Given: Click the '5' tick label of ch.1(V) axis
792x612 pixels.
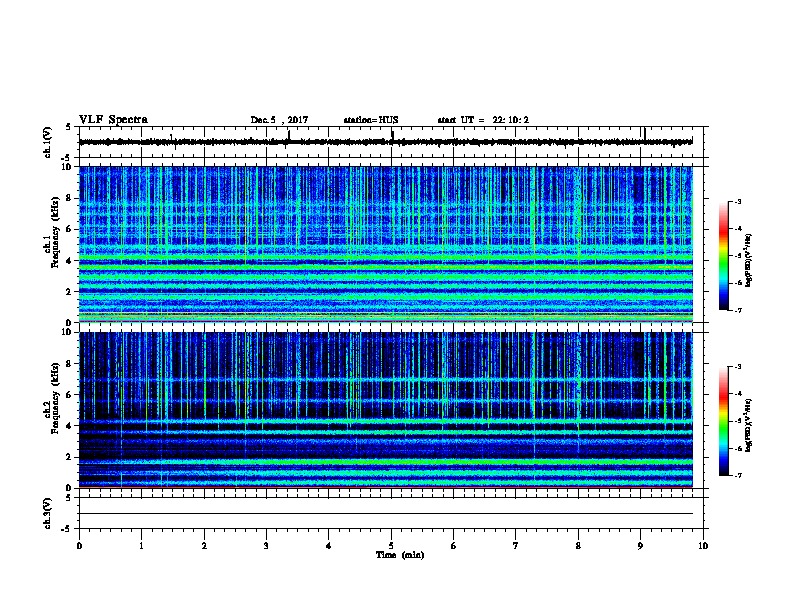Looking at the screenshot, I should (x=69, y=127).
